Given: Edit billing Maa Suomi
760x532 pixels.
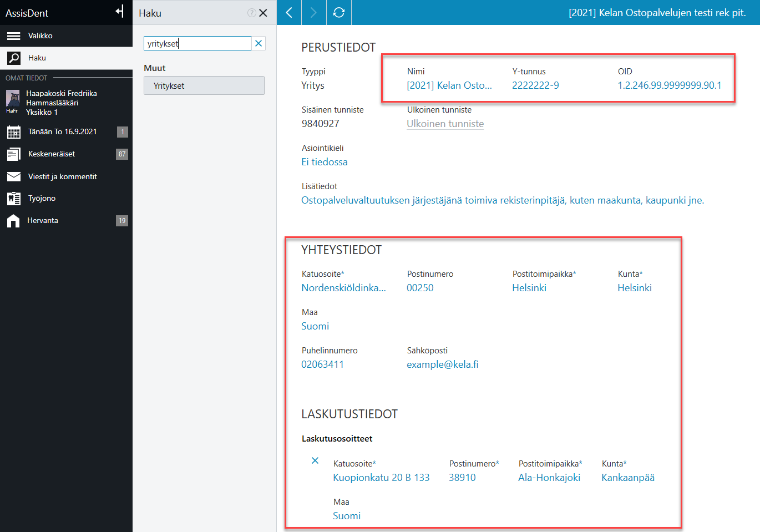Looking at the screenshot, I should 347,516.
